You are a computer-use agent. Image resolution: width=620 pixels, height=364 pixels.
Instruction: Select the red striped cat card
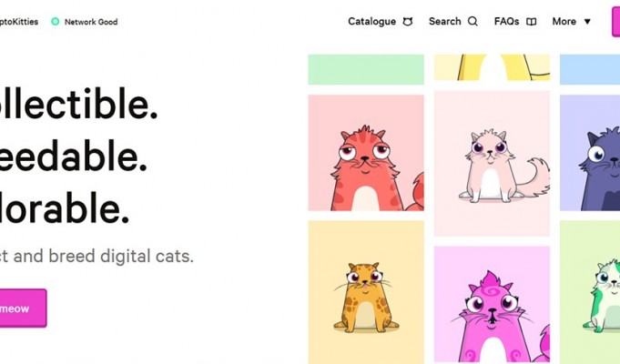[366, 153]
